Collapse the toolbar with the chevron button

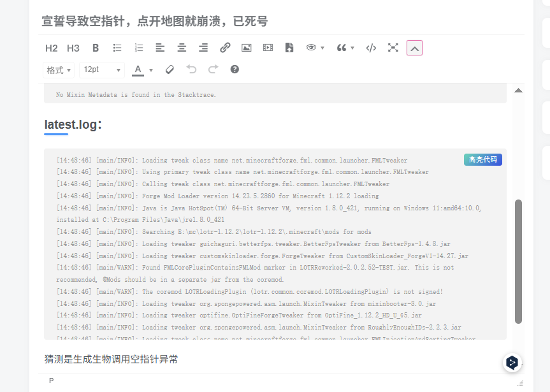(x=414, y=48)
